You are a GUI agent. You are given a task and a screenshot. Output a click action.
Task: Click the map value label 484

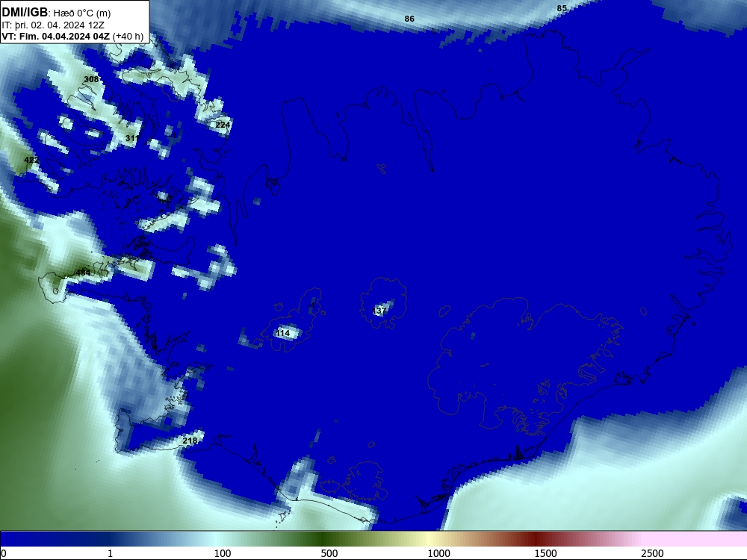83,273
